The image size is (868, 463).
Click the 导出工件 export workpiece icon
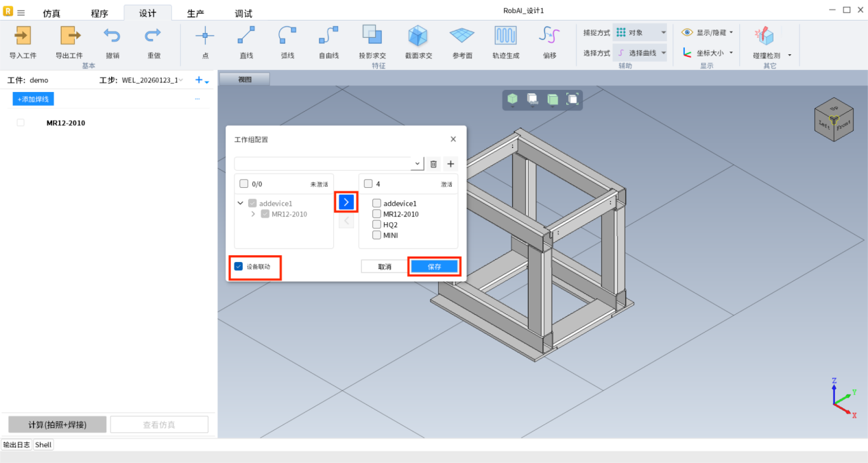pos(69,36)
